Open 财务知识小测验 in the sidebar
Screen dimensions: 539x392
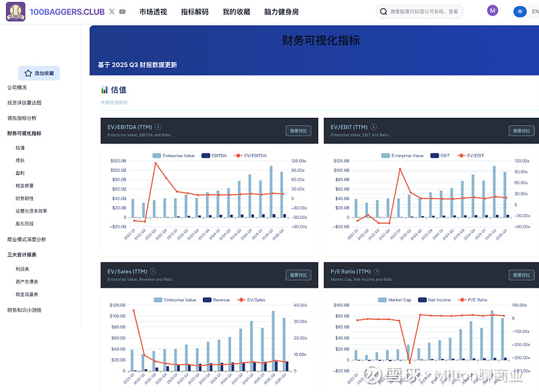coord(24,311)
